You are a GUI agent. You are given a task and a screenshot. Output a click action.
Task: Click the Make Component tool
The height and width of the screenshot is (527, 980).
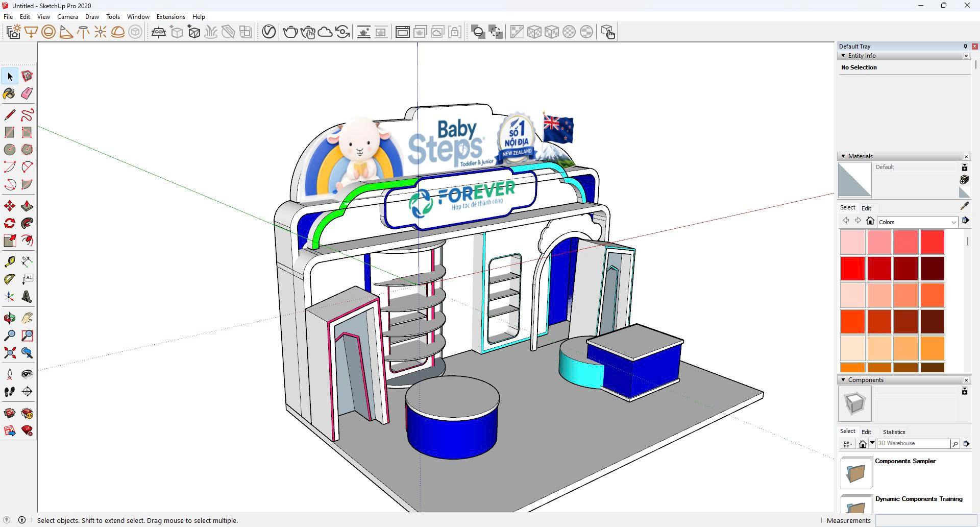point(27,76)
